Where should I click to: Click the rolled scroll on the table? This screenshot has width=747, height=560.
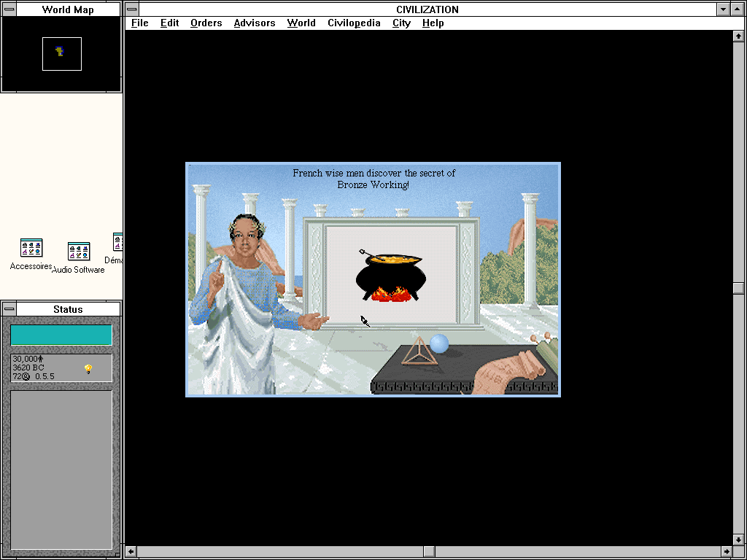tap(510, 374)
